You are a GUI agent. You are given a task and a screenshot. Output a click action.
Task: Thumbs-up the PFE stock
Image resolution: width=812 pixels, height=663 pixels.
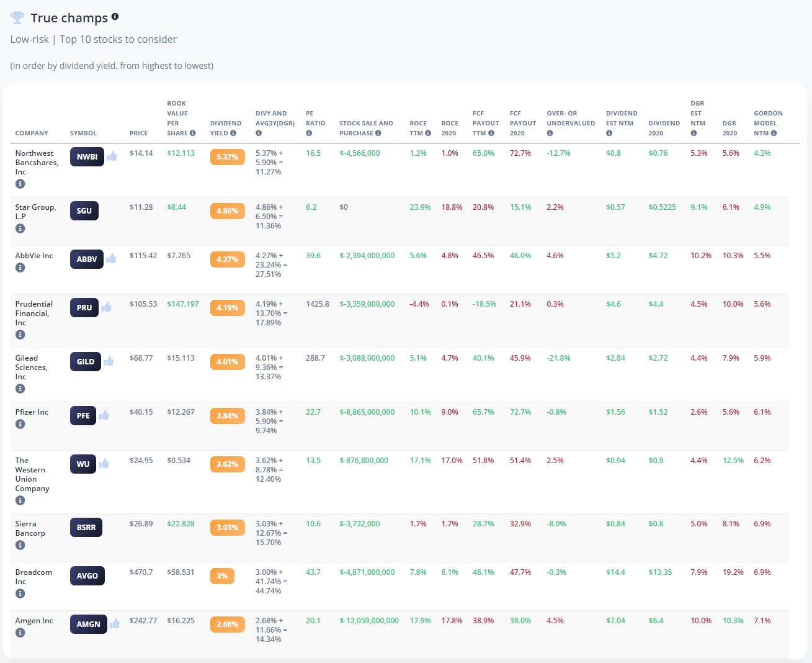click(104, 415)
